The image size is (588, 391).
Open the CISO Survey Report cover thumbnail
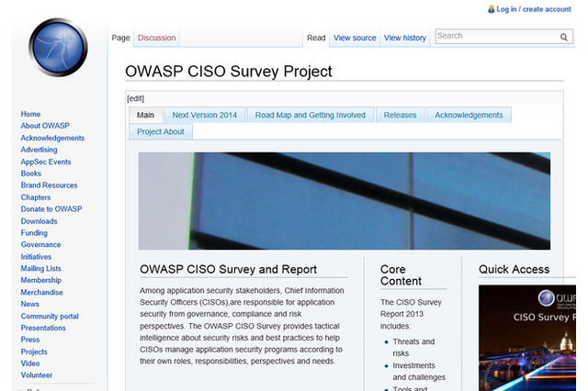(526, 337)
